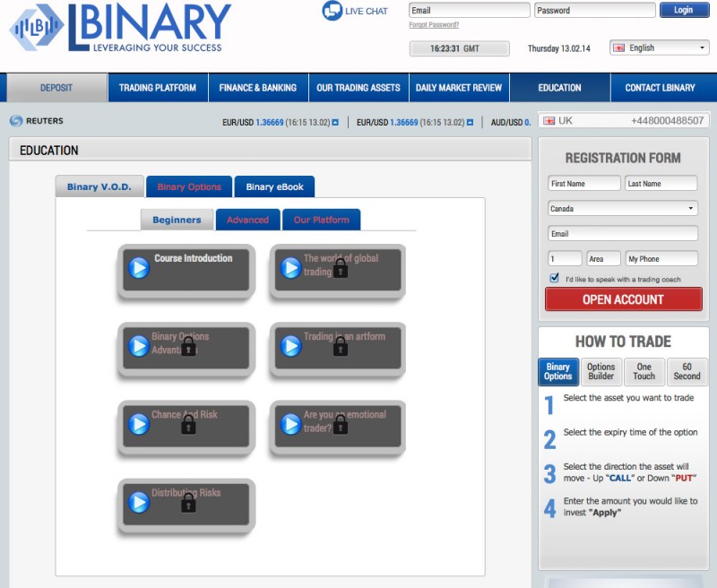The height and width of the screenshot is (588, 717).
Task: Switch to Binary eBook tab
Action: pyautogui.click(x=274, y=186)
